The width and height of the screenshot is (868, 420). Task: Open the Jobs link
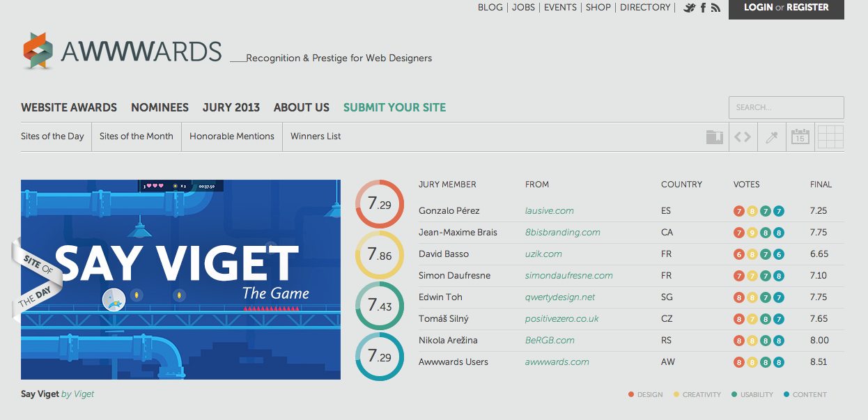pos(525,8)
